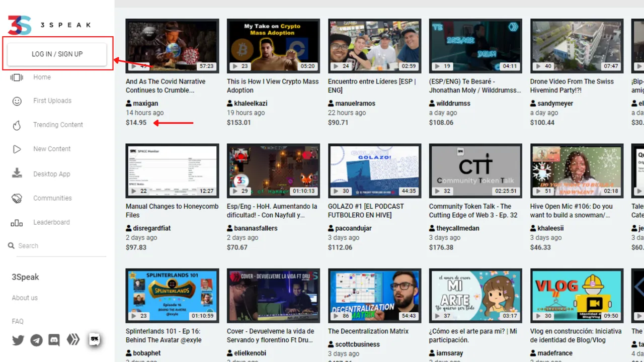
Task: Go to Trending Content
Action: pos(58,125)
